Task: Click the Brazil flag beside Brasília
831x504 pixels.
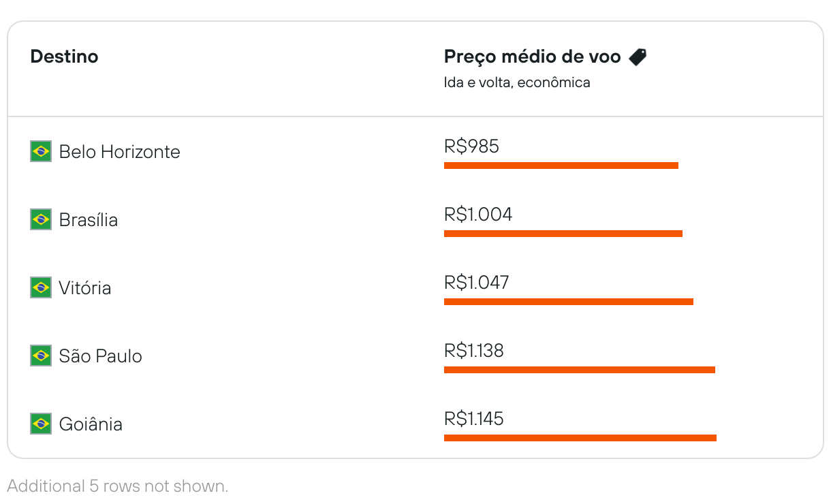Action: [41, 219]
